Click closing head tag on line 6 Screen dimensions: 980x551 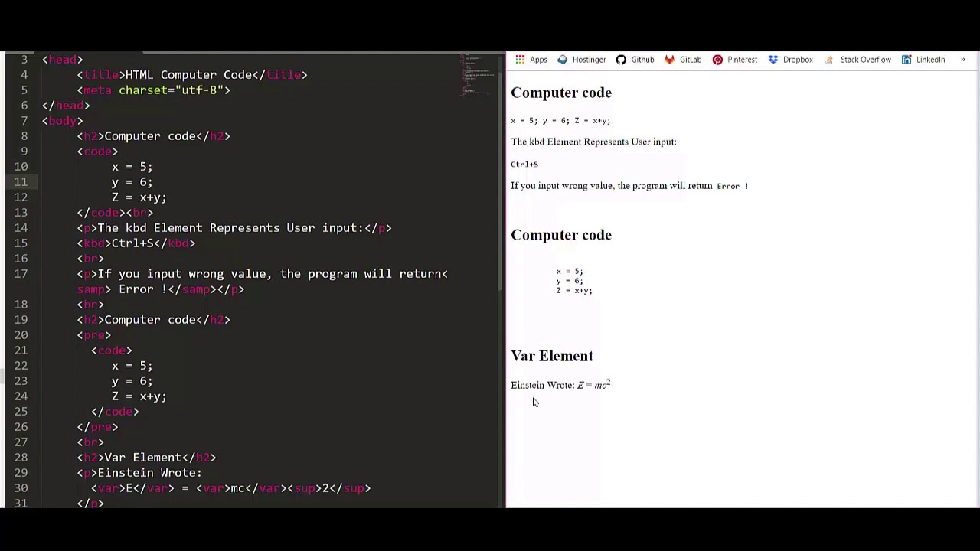point(66,106)
